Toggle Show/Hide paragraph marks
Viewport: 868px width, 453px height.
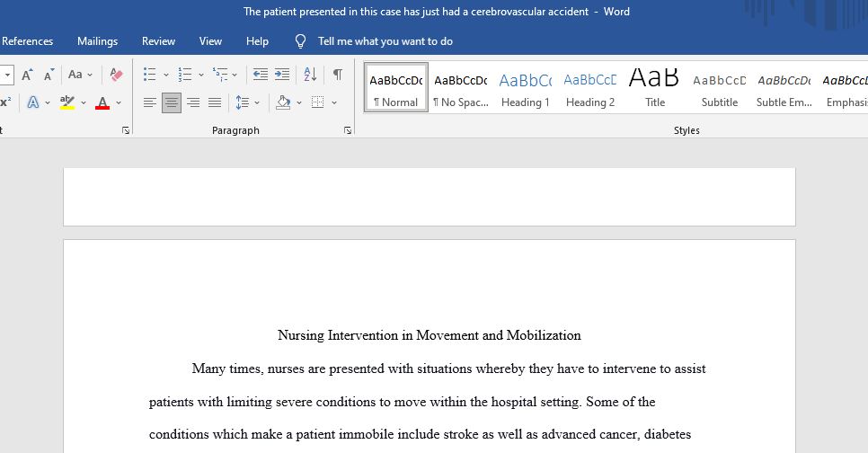(337, 75)
